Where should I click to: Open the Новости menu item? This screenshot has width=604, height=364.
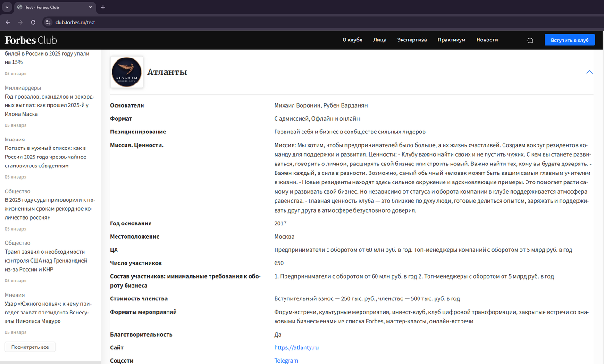coord(487,40)
